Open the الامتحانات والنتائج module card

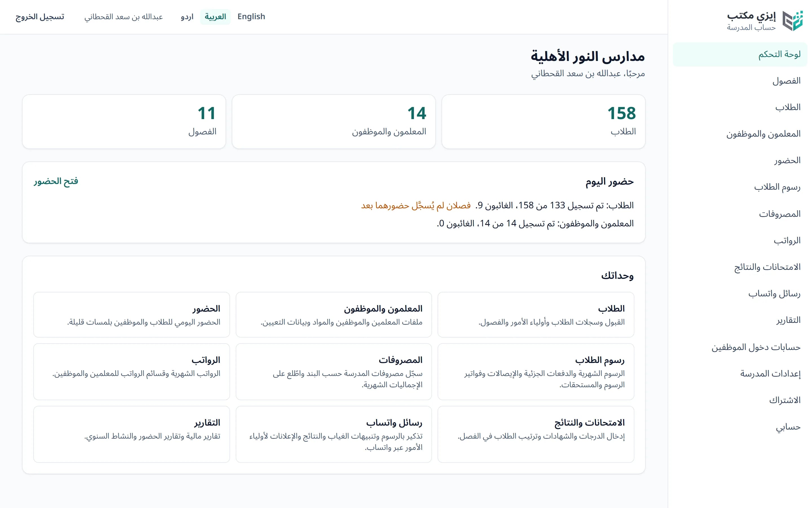(536, 434)
